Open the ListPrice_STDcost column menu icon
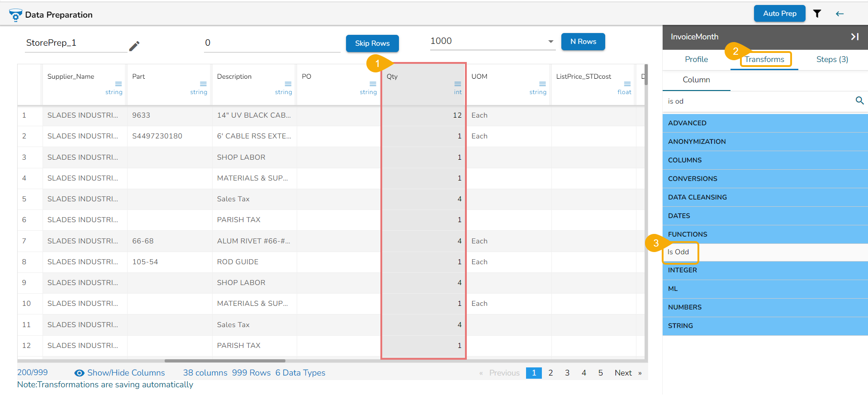This screenshot has height=395, width=868. click(627, 84)
